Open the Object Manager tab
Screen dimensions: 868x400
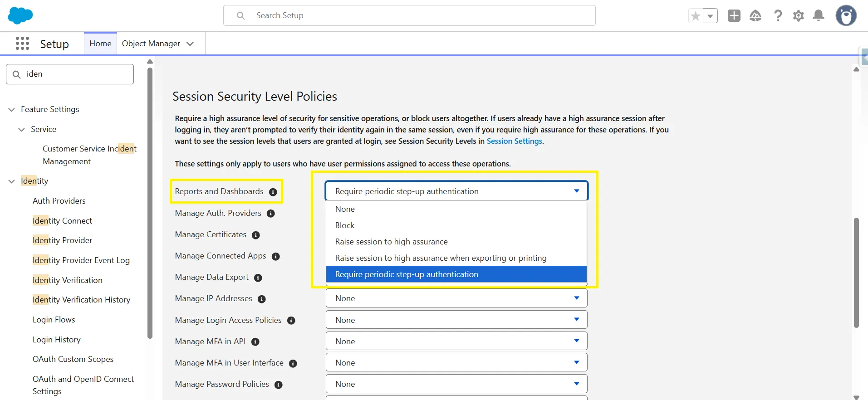151,44
